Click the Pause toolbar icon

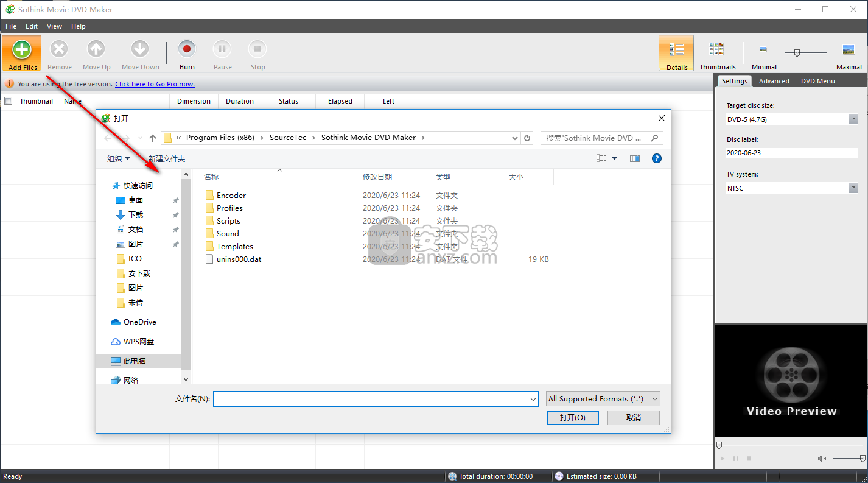coord(222,49)
